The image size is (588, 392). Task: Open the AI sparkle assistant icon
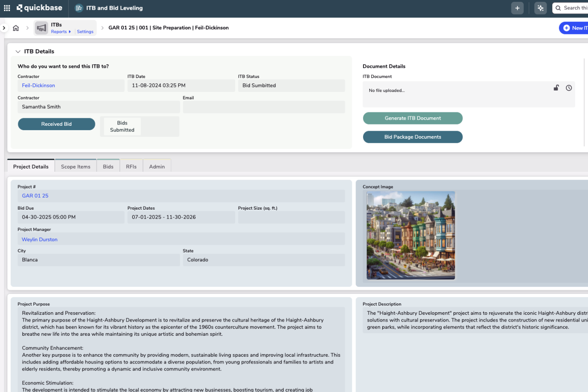[x=540, y=8]
